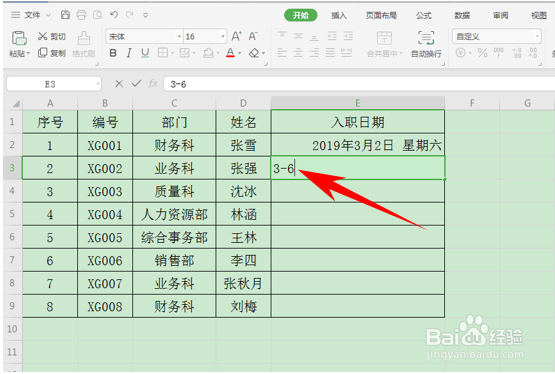Expand the Merge and Center (合并居中) dropdown
This screenshot has width=555, height=374.
401,53
